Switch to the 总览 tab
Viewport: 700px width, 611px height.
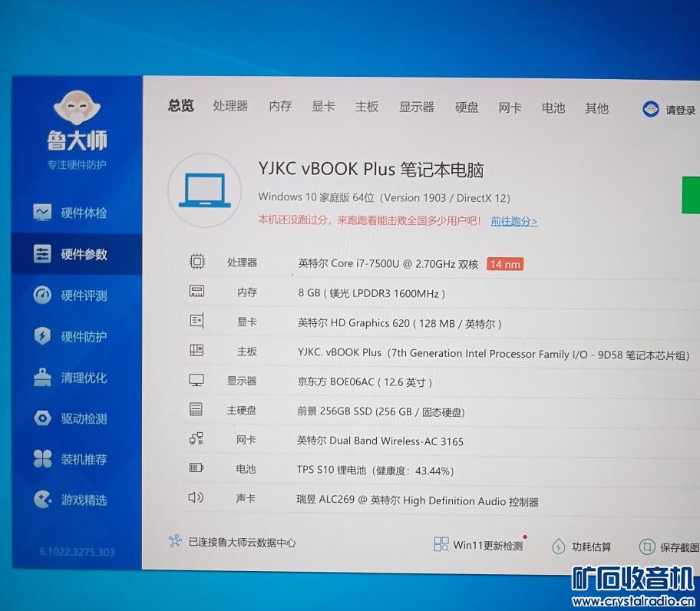coord(181,106)
